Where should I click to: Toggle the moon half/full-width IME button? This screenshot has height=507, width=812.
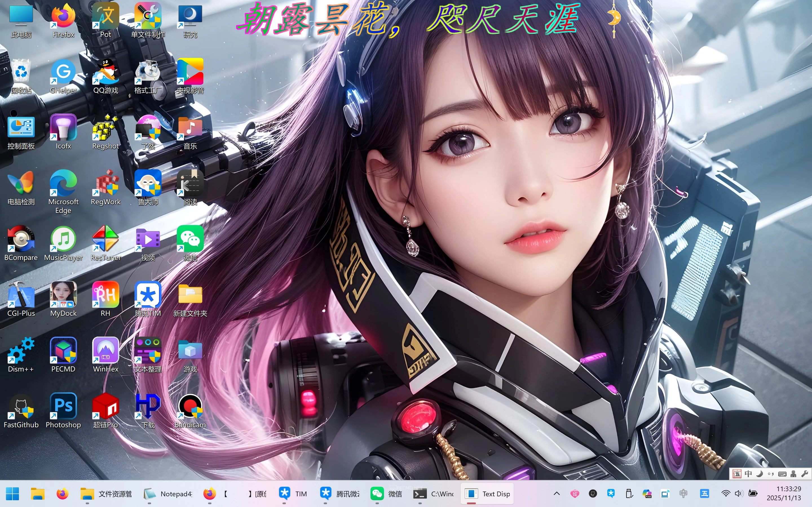pyautogui.click(x=760, y=474)
